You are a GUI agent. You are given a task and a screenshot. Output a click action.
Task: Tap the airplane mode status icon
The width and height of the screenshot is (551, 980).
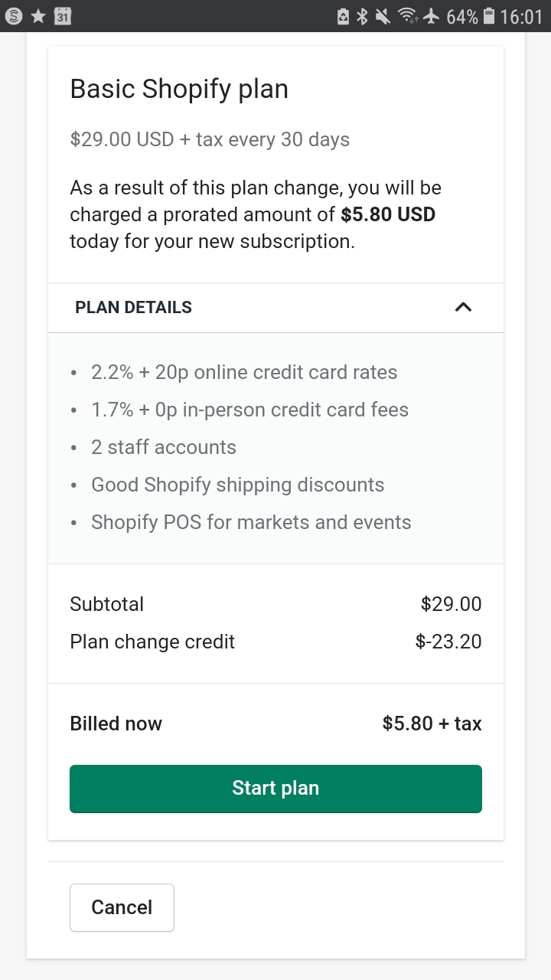click(x=431, y=16)
